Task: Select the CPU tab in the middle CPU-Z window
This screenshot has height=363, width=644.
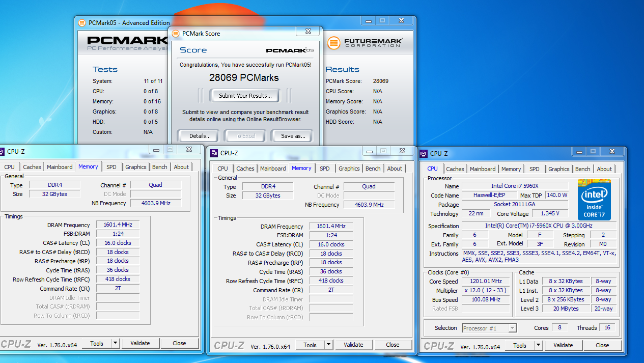Action: (222, 169)
